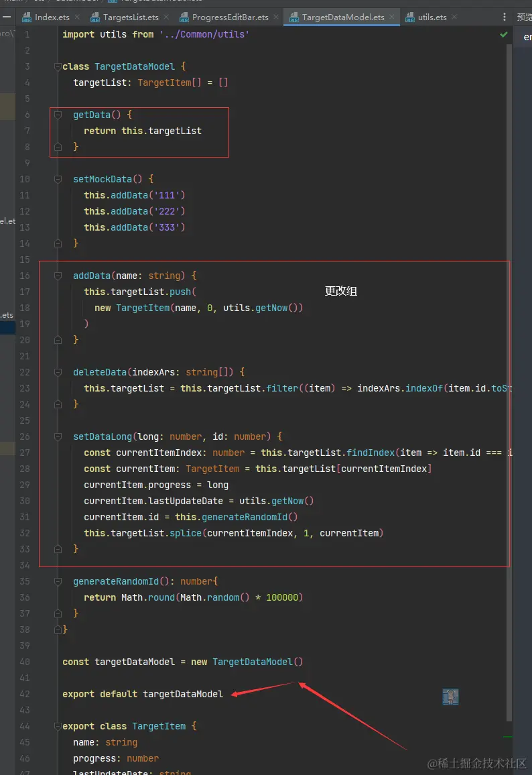Image resolution: width=532 pixels, height=775 pixels.
Task: Click the utils.ets file type icon
Action: [x=410, y=18]
